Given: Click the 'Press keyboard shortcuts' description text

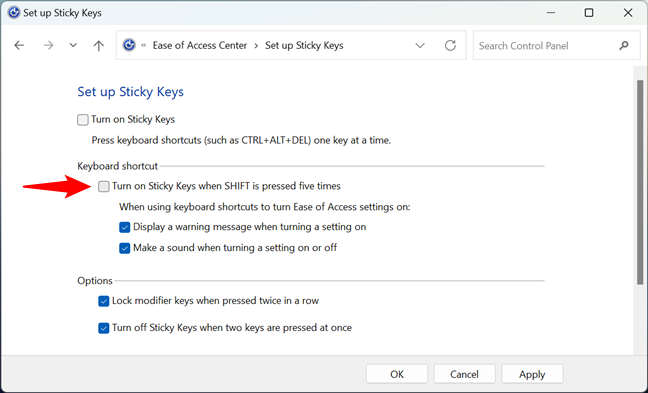Looking at the screenshot, I should coord(241,141).
